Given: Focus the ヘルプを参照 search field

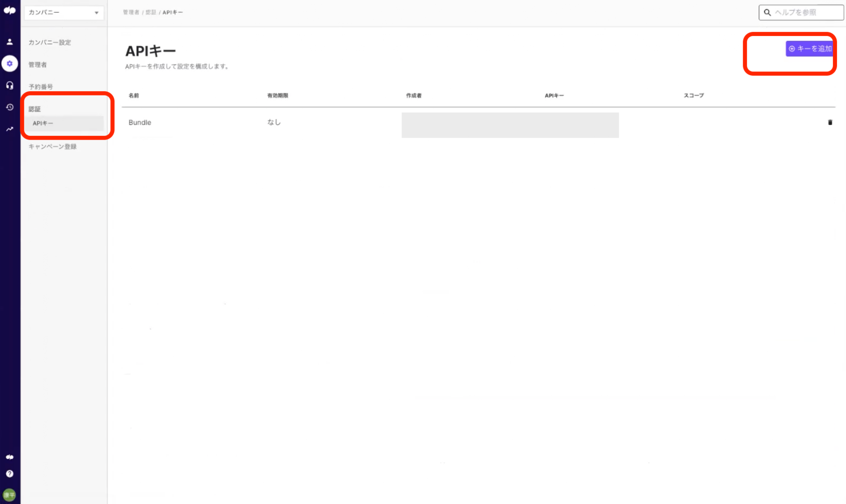Looking at the screenshot, I should (801, 12).
